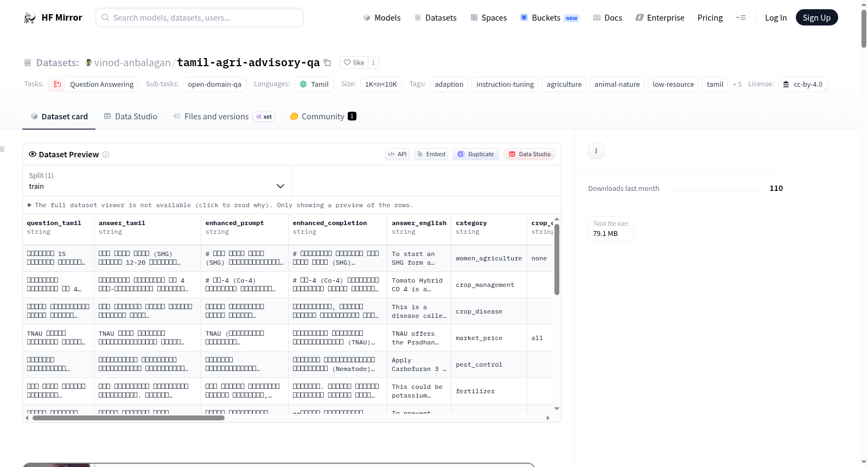The image size is (868, 467).
Task: Click the market_price category cell
Action: 489,338
